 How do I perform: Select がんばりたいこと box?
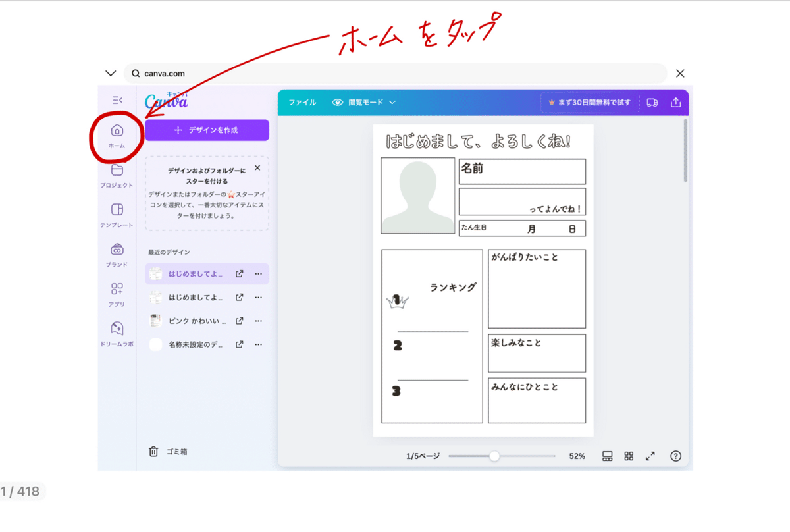[x=537, y=289]
